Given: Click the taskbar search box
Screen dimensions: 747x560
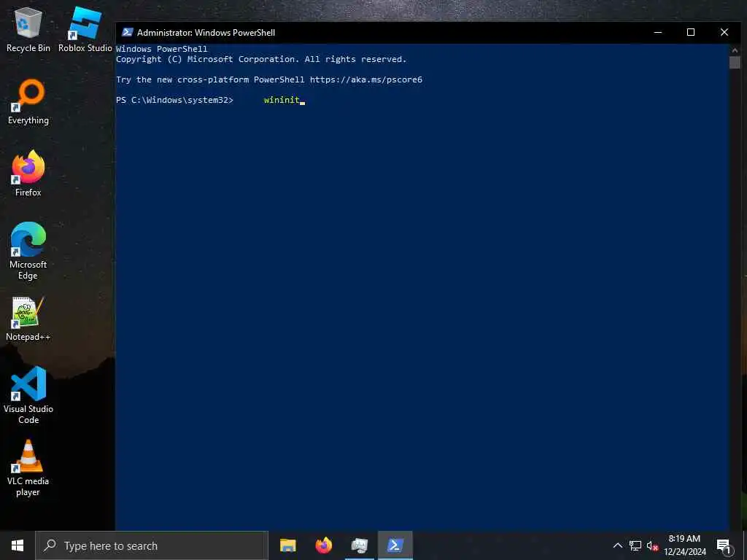Looking at the screenshot, I should click(152, 545).
